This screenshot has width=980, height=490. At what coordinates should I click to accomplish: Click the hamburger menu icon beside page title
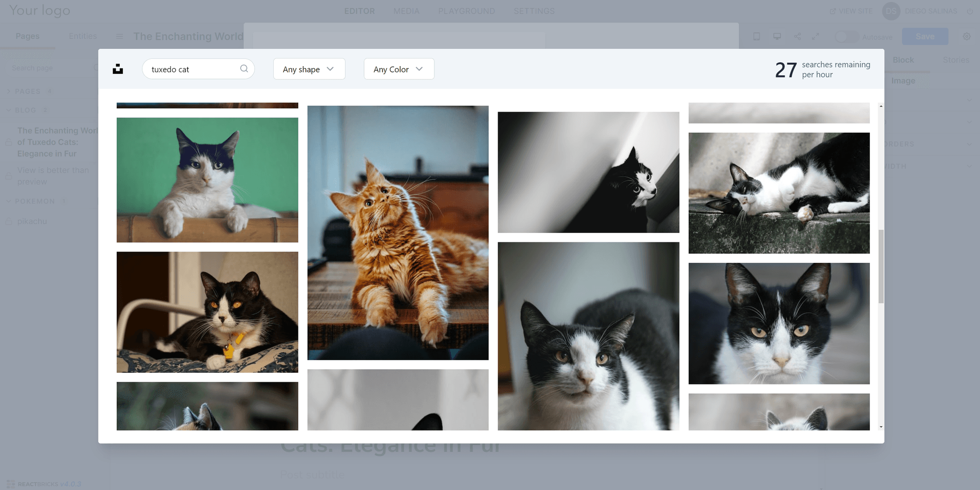click(x=120, y=36)
